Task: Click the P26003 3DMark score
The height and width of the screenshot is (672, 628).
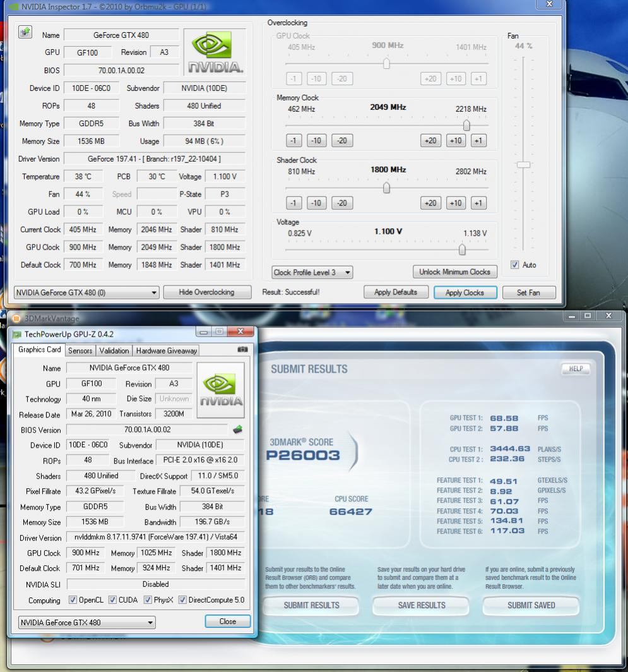Action: pos(303,455)
